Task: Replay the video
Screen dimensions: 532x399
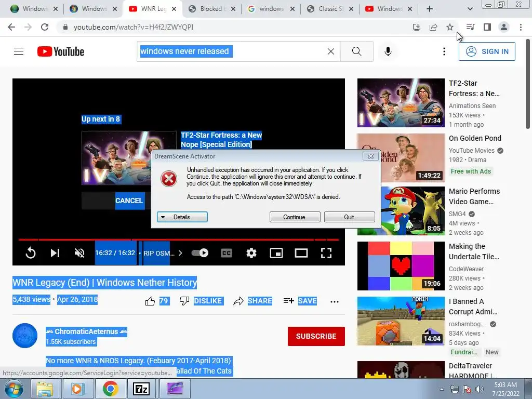Action: pos(31,253)
